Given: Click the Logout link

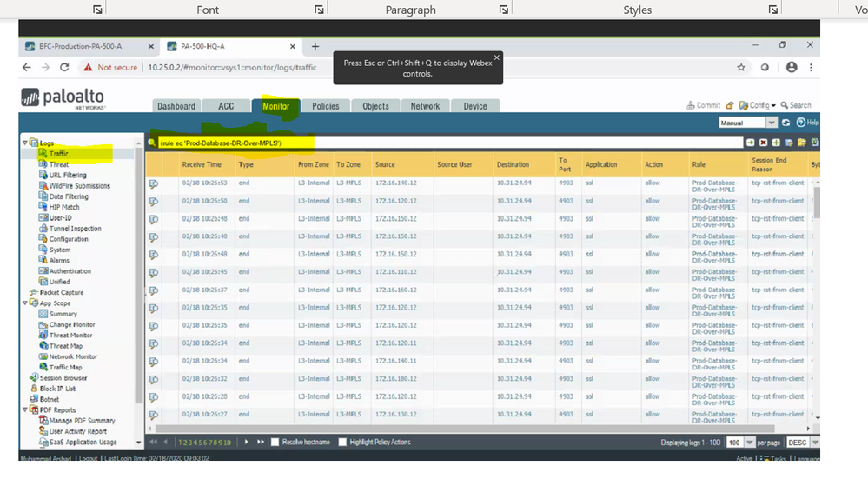Looking at the screenshot, I should [x=88, y=458].
